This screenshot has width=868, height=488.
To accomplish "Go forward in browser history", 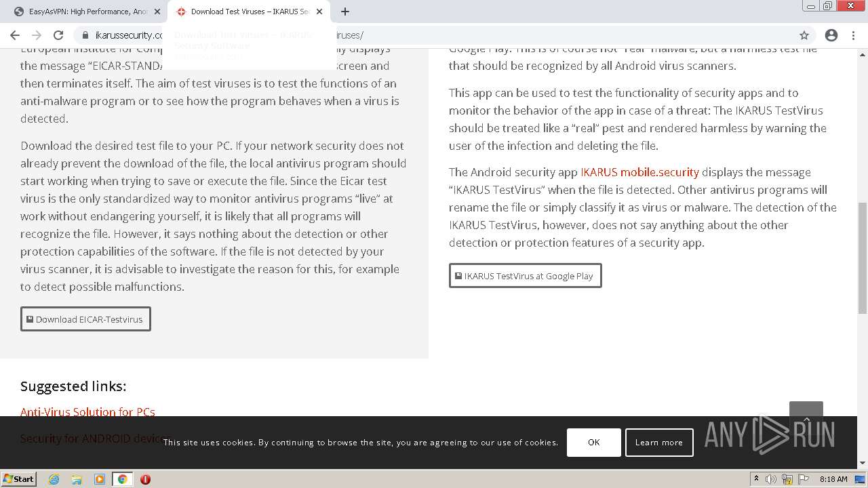I will [x=37, y=35].
